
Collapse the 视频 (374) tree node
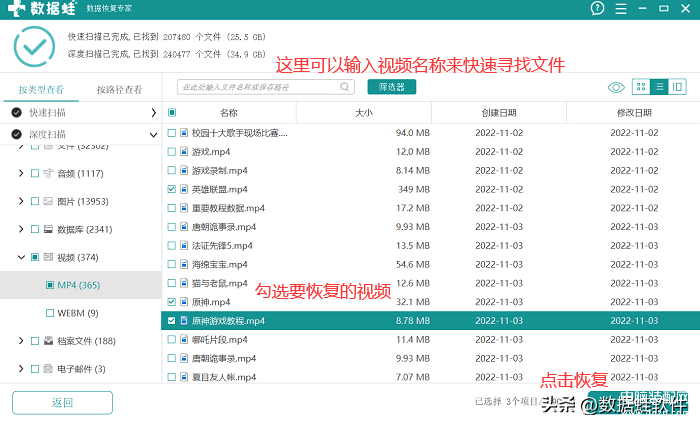click(x=21, y=257)
